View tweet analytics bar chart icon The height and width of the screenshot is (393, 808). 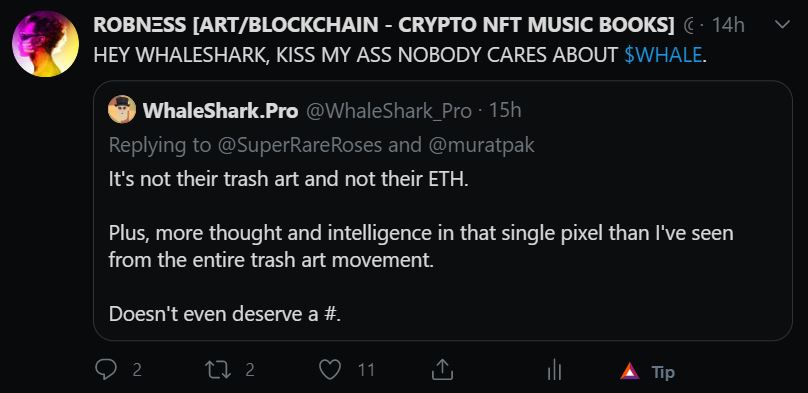click(554, 370)
